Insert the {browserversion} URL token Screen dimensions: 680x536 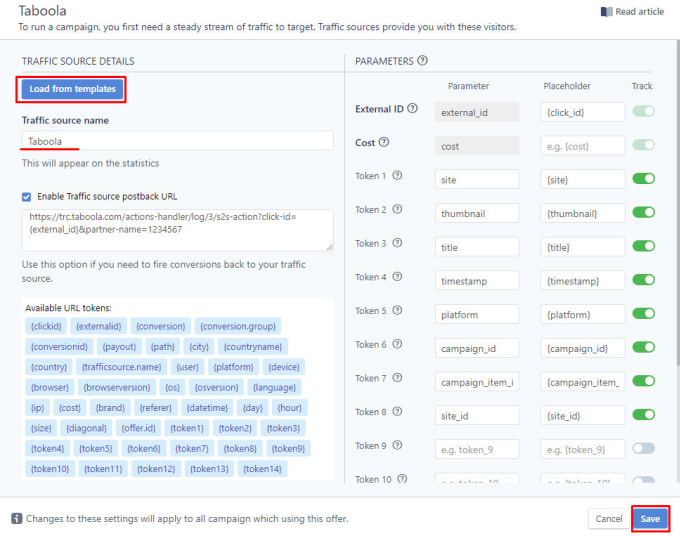(117, 387)
